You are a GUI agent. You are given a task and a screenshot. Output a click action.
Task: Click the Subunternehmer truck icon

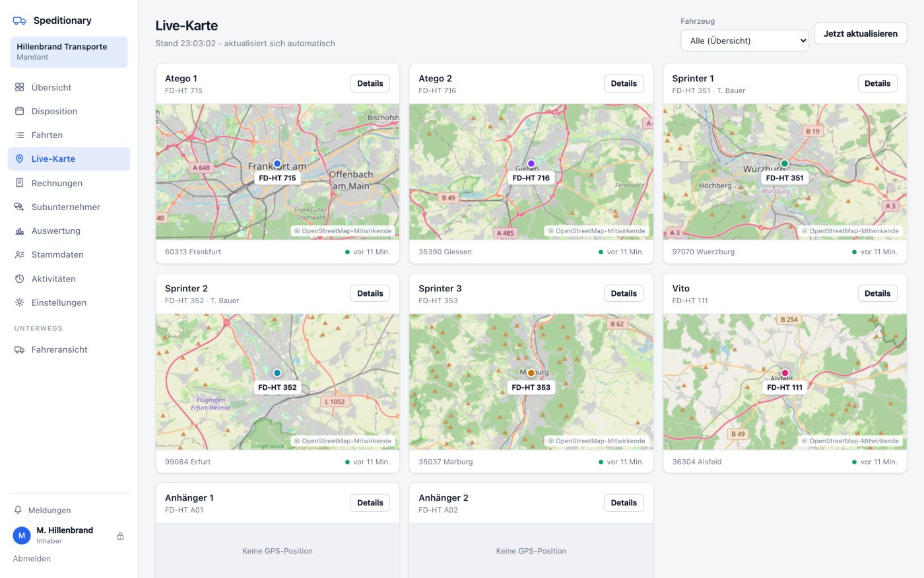click(20, 207)
